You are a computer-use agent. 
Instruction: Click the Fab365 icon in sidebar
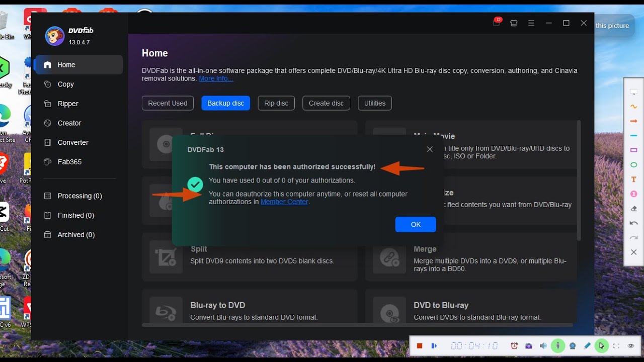48,162
